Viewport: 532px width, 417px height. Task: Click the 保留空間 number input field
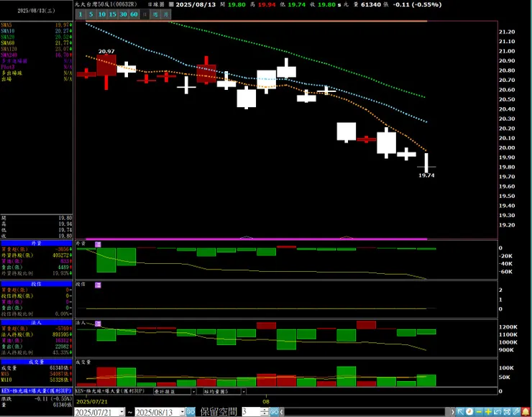(251, 412)
